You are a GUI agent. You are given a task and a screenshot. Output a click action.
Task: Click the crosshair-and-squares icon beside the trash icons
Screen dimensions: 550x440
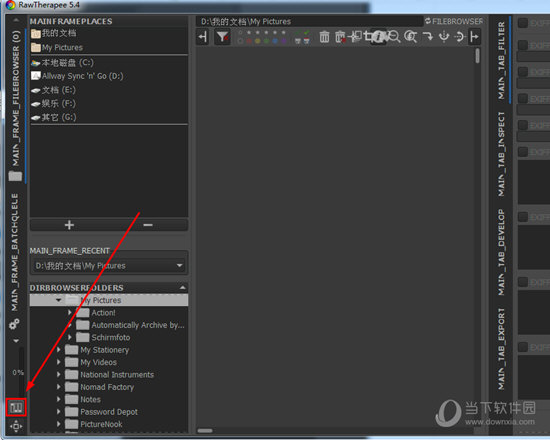coord(355,36)
